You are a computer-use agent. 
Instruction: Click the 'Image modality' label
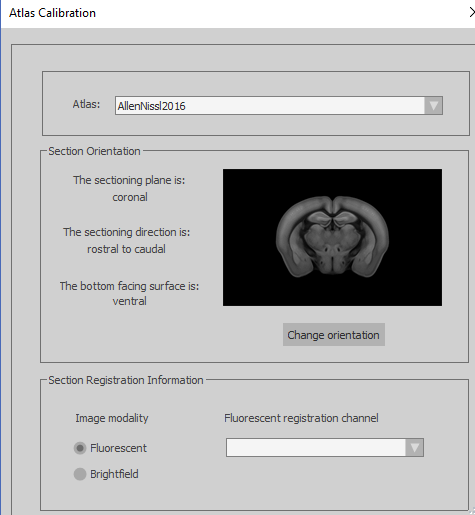(x=112, y=418)
